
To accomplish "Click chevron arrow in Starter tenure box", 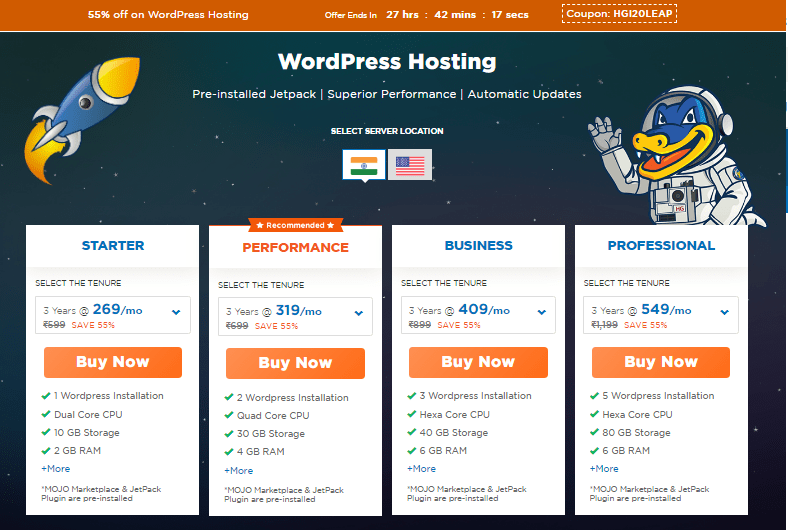I will click(176, 312).
